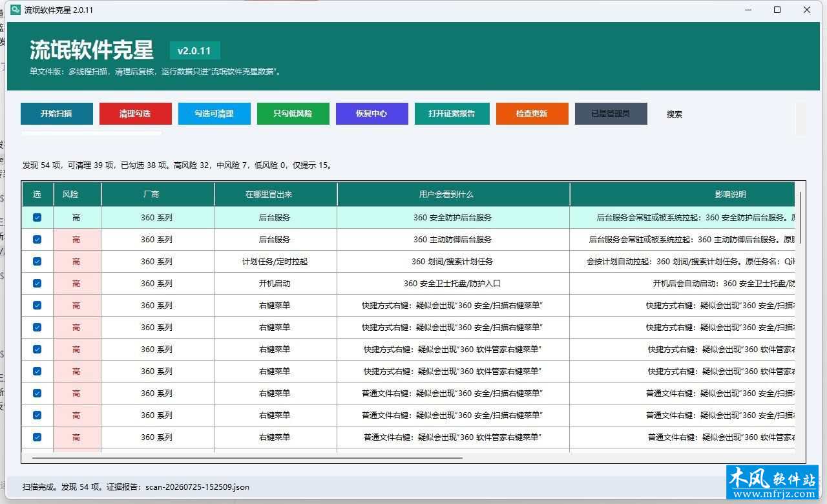Image resolution: width=827 pixels, height=504 pixels.
Task: Uncheck the 360 安全防护后台服务 row checkbox
Action: tap(37, 218)
